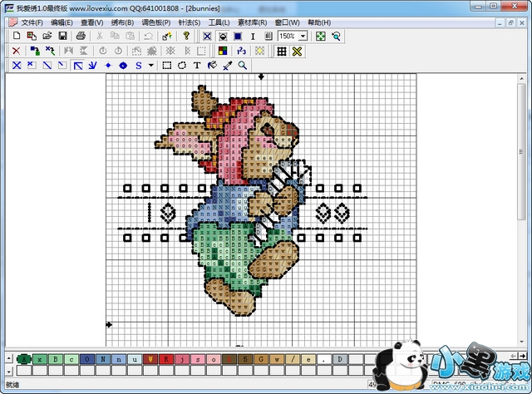Save the pattern with floppy icon
Image resolution: width=532 pixels, height=394 pixels.
point(63,36)
